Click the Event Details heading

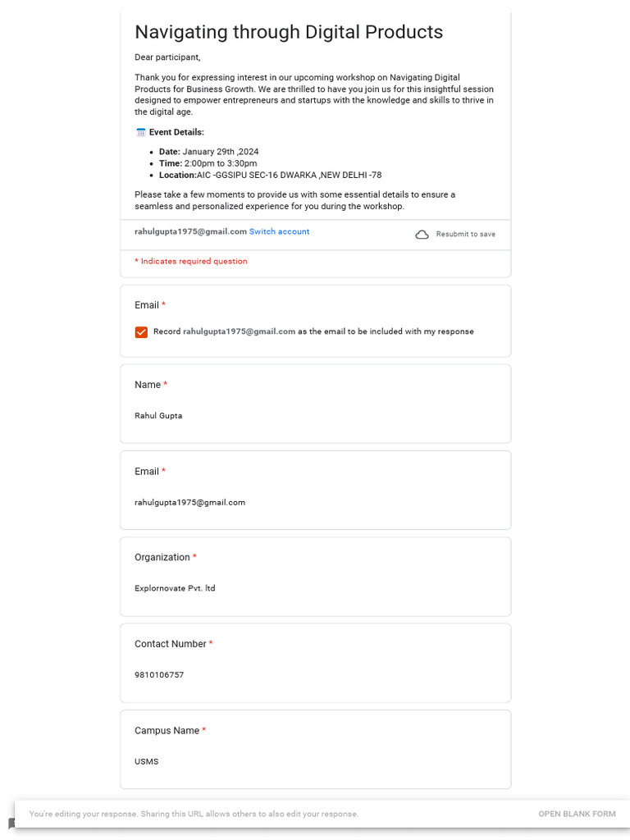[176, 132]
